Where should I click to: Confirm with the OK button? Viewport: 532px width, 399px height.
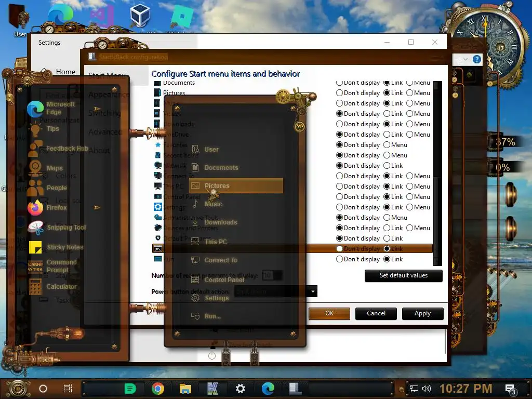[329, 313]
